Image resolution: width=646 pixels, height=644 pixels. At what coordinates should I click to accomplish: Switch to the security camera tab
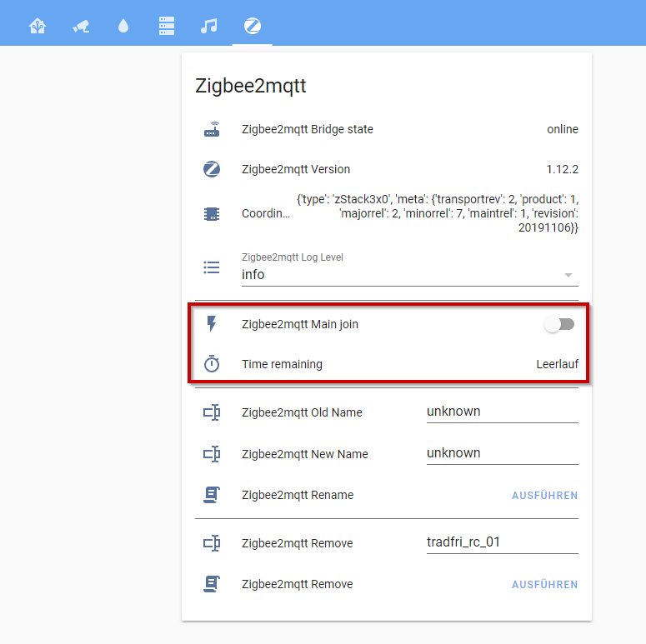click(81, 26)
